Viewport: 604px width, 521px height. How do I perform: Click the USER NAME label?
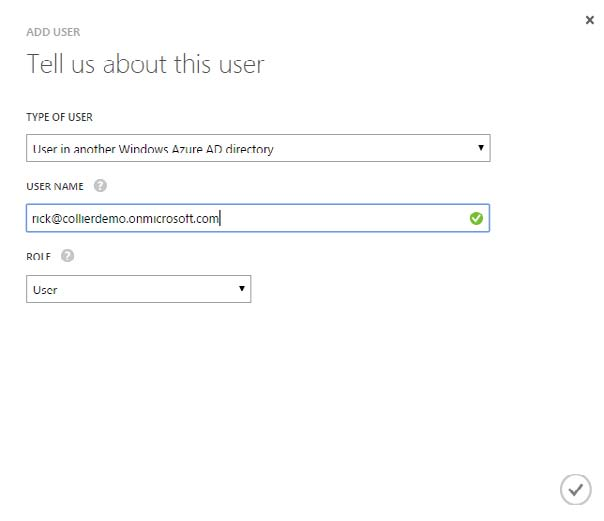(x=55, y=186)
